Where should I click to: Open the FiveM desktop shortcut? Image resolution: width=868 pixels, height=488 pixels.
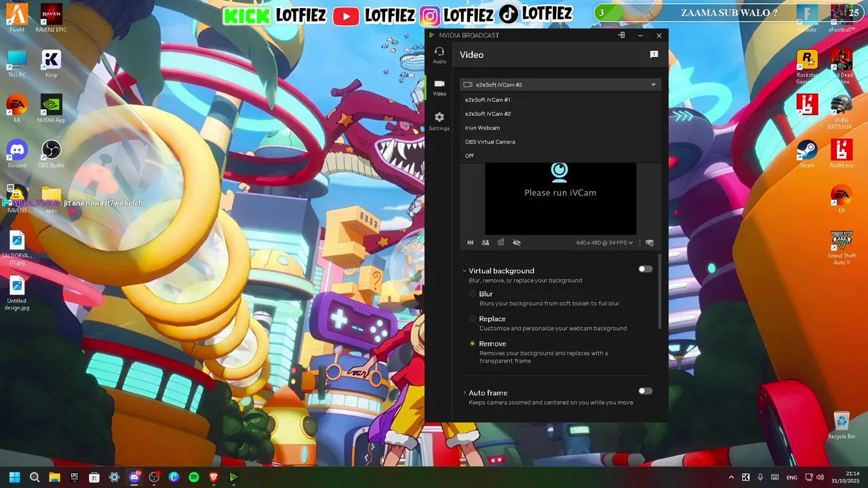pyautogui.click(x=17, y=18)
